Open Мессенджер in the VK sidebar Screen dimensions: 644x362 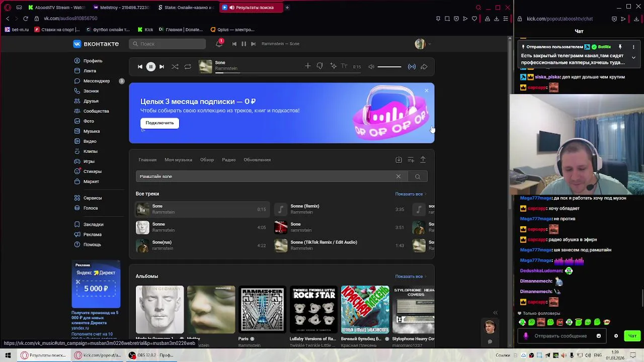(x=97, y=81)
